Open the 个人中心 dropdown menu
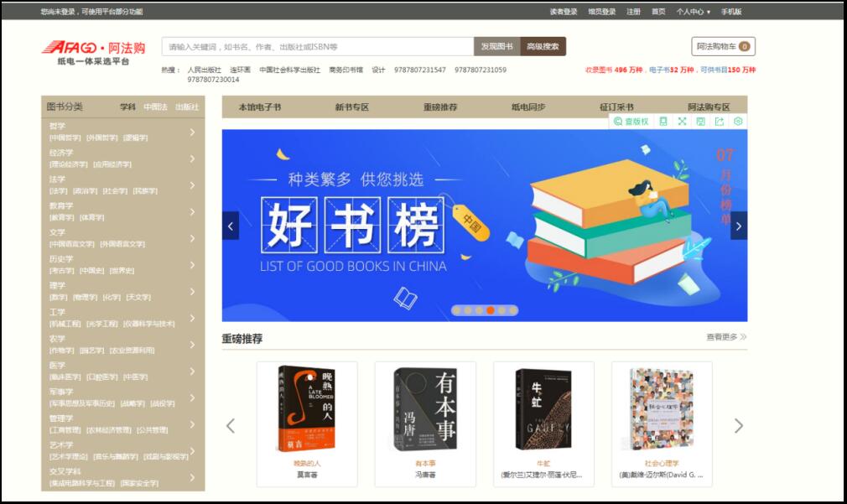Screen dimensions: 847x504 693,12
